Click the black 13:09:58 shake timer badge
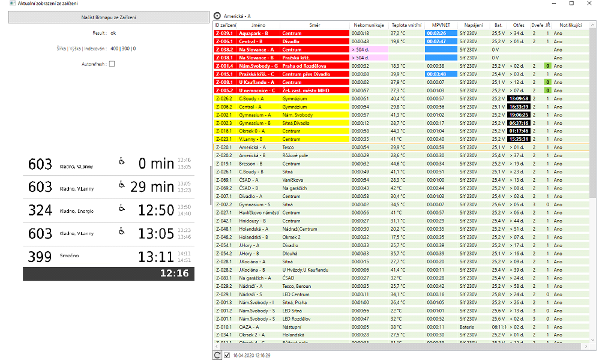 519,98
